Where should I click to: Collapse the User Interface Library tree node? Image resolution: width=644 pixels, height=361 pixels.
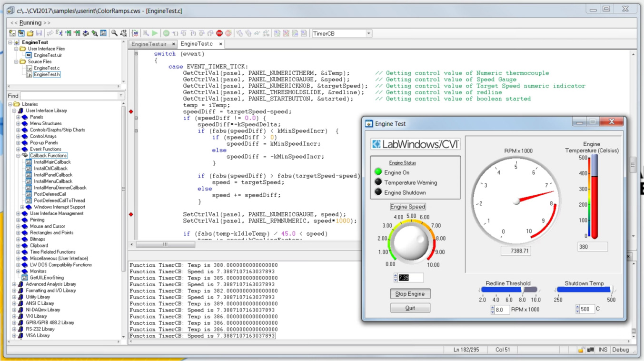(x=15, y=110)
